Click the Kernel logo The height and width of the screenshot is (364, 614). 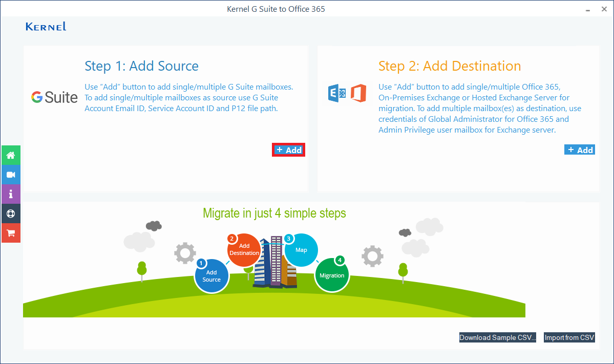(46, 27)
